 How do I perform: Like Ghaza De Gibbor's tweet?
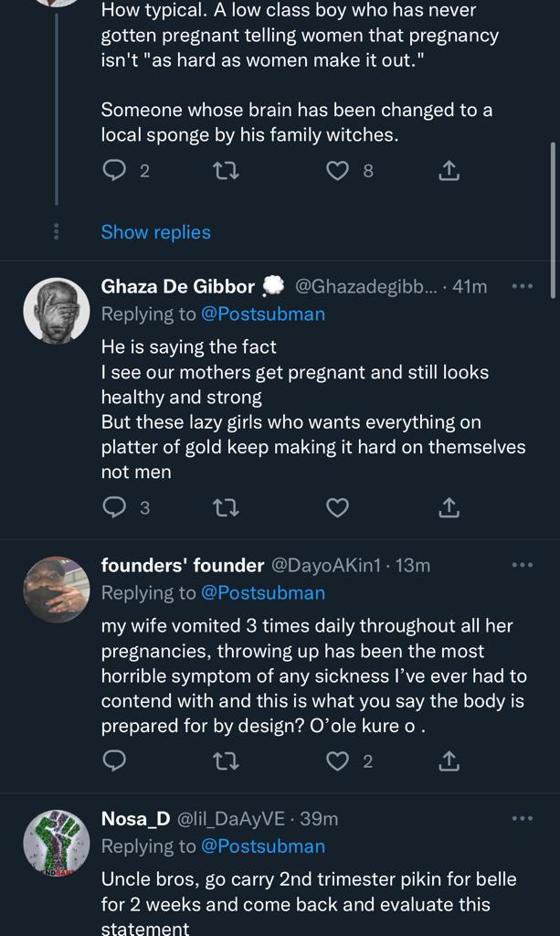tap(338, 507)
